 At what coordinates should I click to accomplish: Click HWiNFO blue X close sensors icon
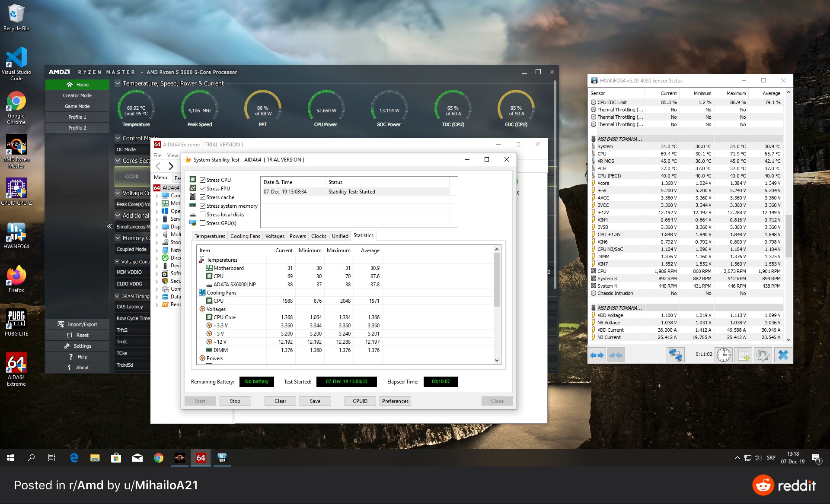coord(783,355)
